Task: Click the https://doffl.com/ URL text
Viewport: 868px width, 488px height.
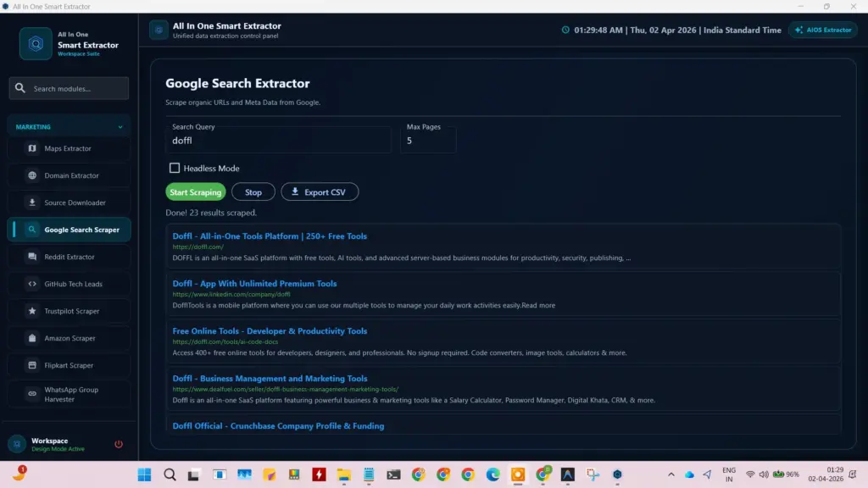Action: click(198, 247)
